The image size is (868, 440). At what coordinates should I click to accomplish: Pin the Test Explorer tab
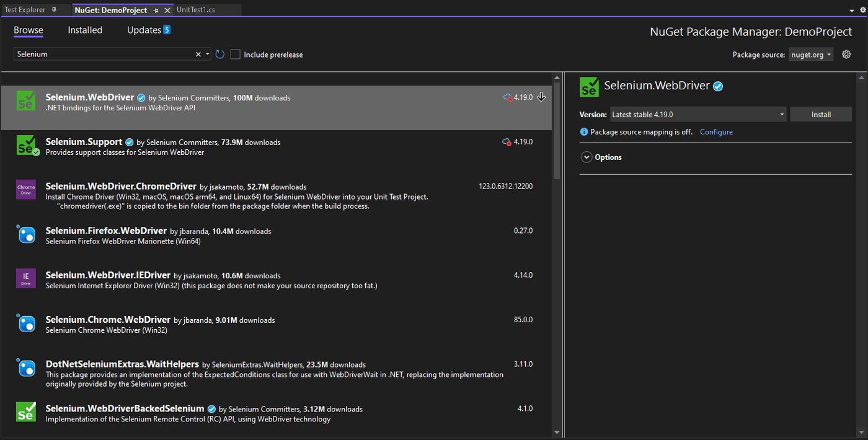[54, 10]
